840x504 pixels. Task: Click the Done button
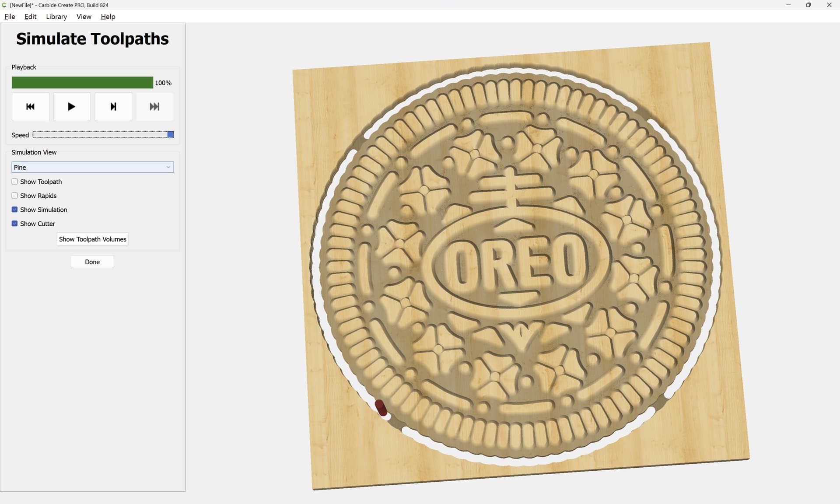tap(92, 262)
